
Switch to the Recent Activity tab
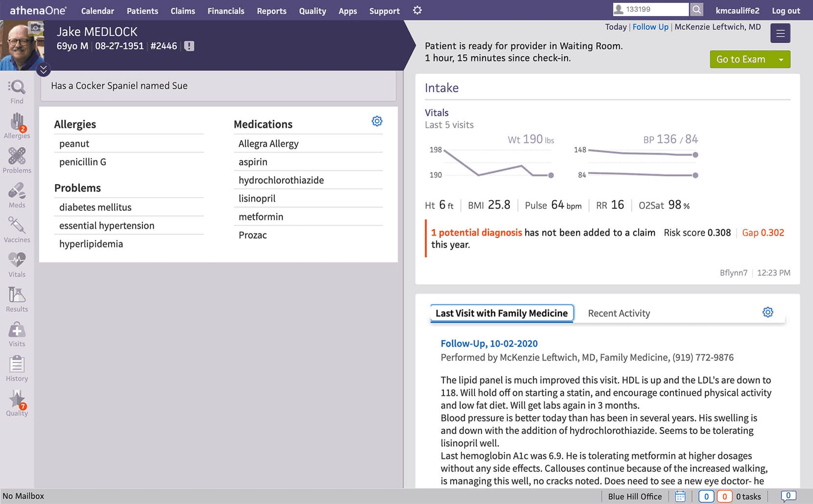[x=619, y=313]
